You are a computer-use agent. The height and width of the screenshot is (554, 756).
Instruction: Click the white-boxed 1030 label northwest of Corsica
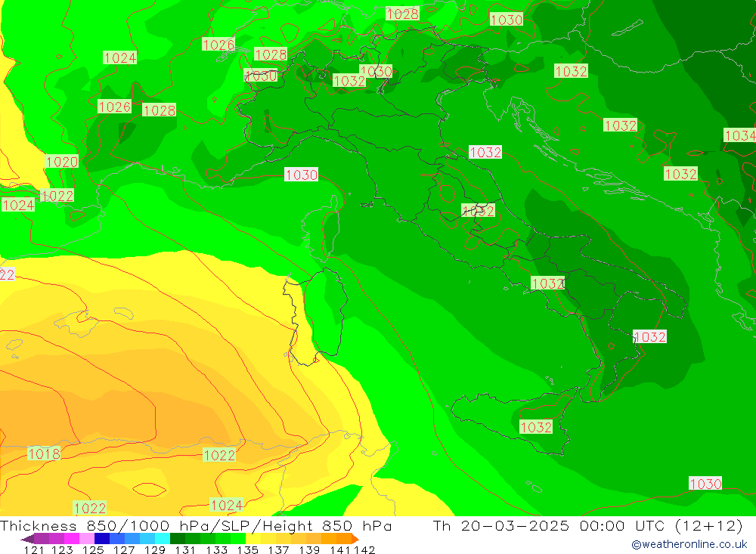[301, 175]
